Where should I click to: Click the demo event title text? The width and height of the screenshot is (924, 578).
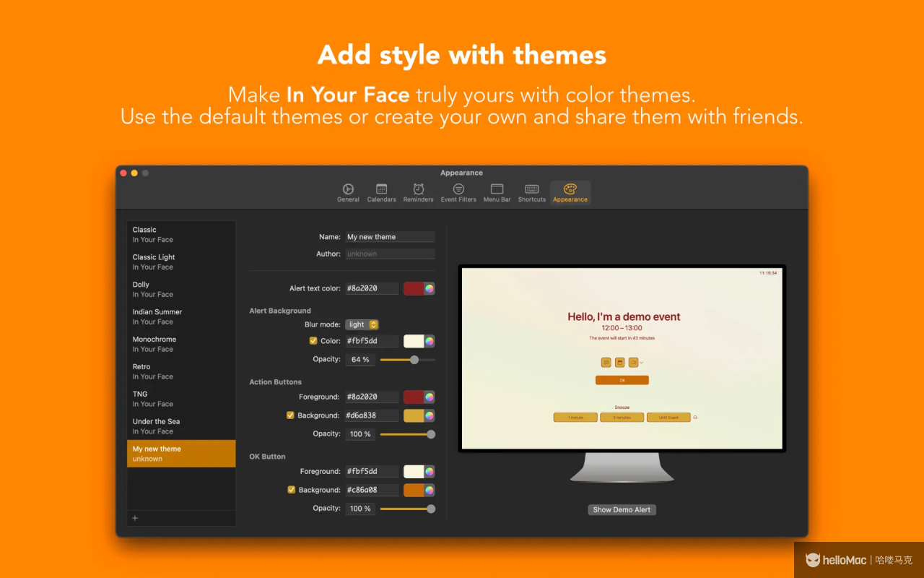(624, 316)
